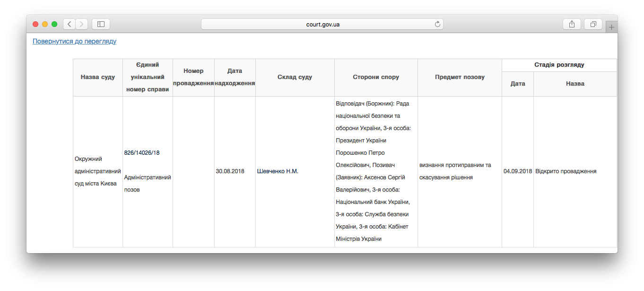Click case number 826/14026/18

(142, 153)
